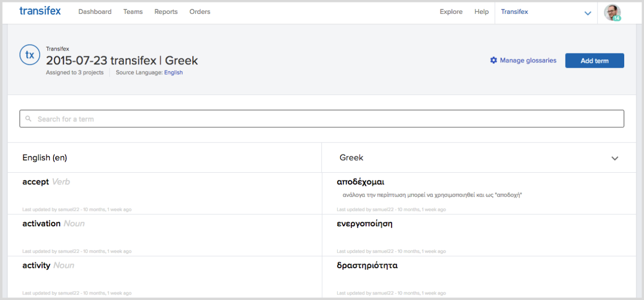Click the round tx organization icon
The image size is (644, 300).
click(30, 54)
